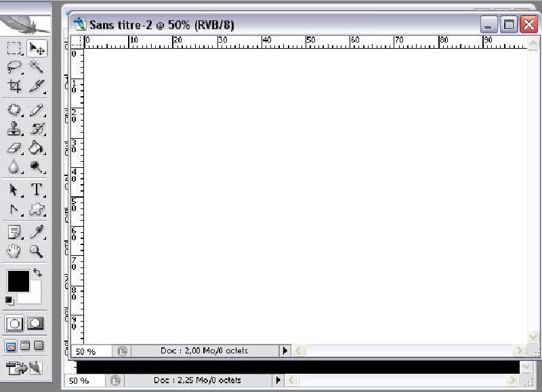
Task: Open the foreground color picker
Action: tap(18, 281)
